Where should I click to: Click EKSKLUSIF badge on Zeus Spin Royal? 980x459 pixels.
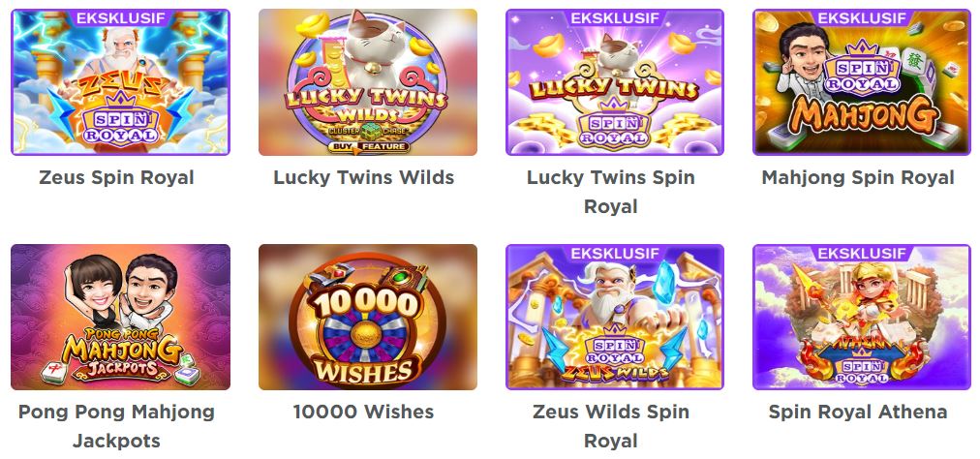[121, 18]
